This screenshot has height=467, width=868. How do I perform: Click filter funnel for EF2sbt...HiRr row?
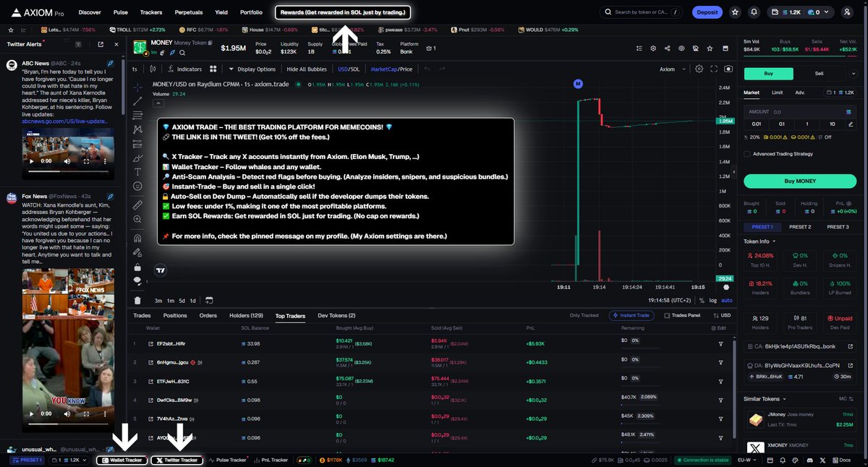coord(720,343)
